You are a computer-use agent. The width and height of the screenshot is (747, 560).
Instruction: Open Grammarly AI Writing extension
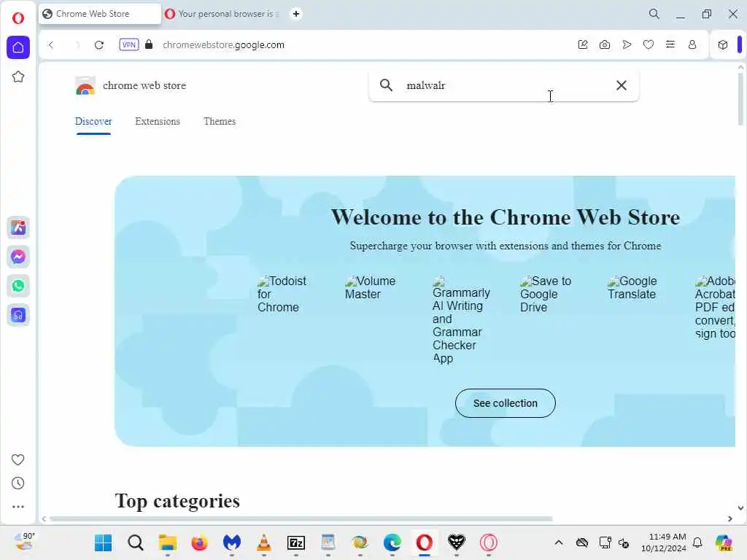coord(461,320)
